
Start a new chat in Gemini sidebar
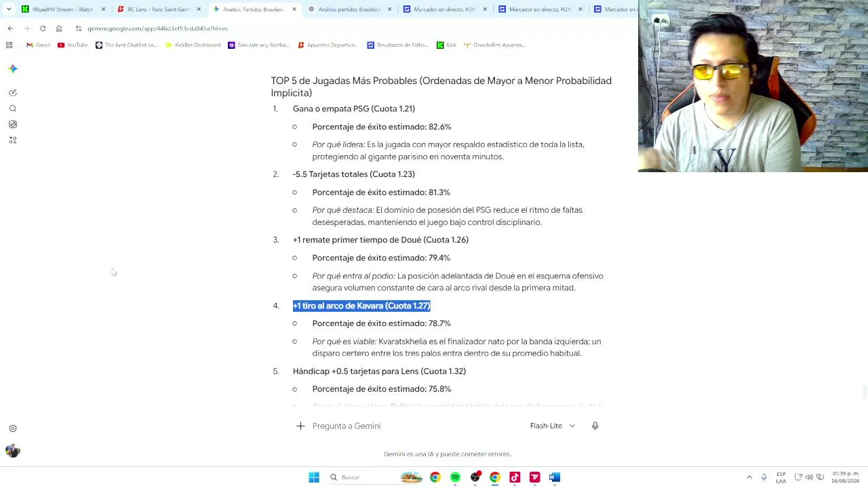click(x=13, y=93)
